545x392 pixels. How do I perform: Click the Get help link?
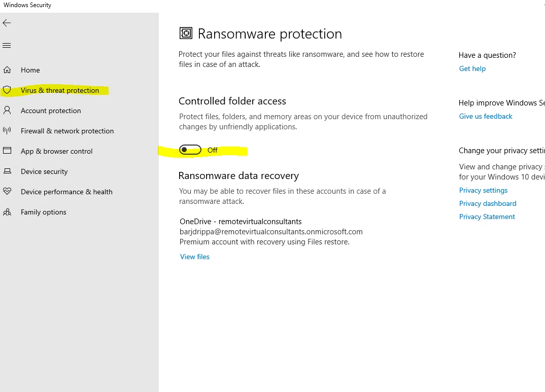pos(472,69)
